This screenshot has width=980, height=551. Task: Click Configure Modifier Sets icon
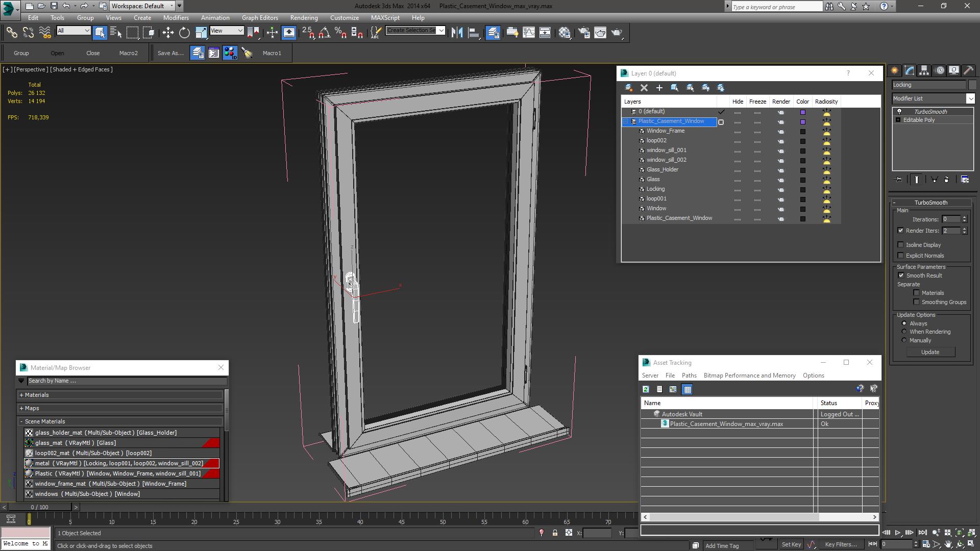(965, 180)
